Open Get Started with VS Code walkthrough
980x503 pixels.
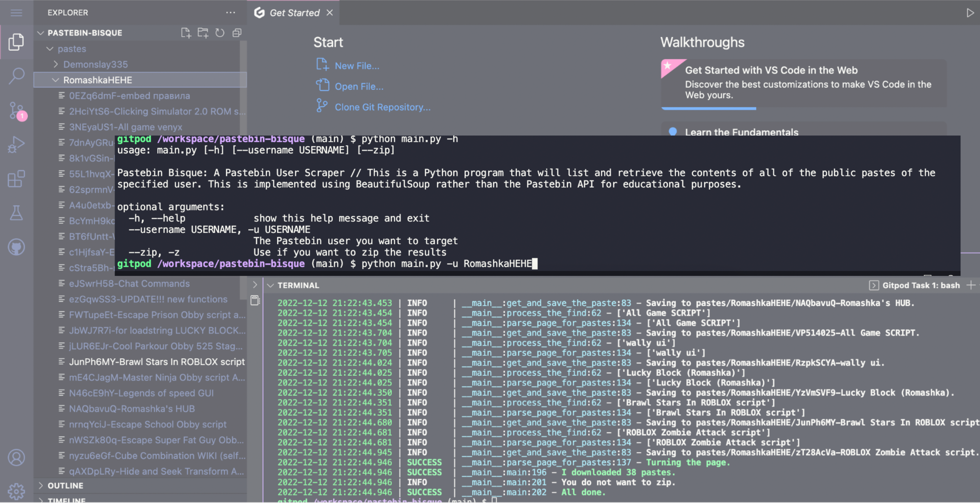[x=803, y=83]
